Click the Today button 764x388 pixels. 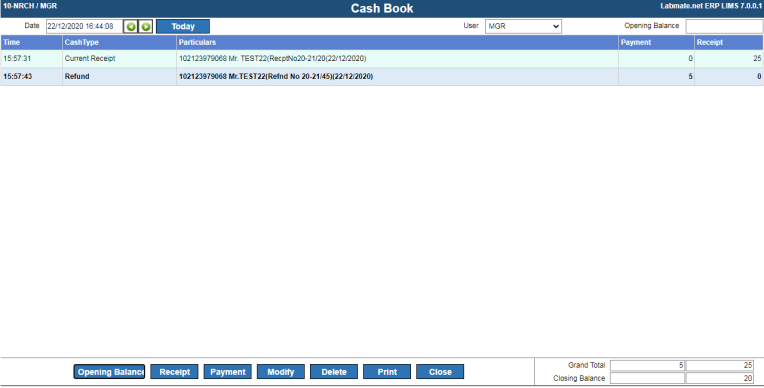(x=183, y=26)
